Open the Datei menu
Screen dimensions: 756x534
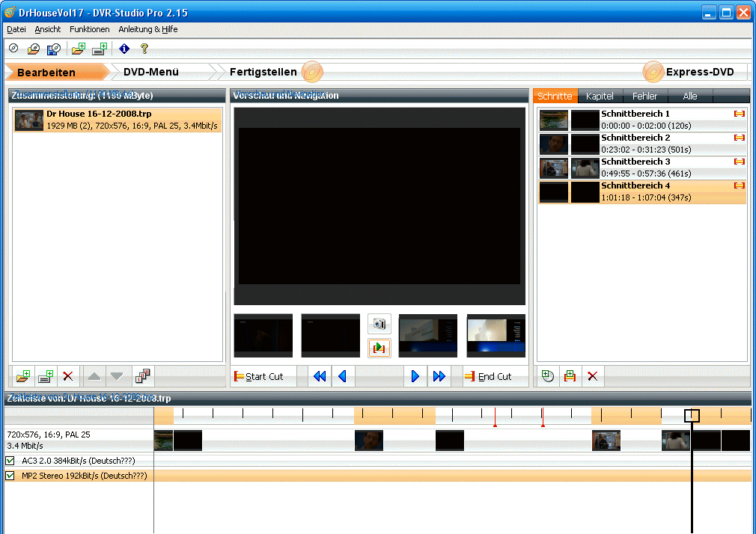click(16, 29)
